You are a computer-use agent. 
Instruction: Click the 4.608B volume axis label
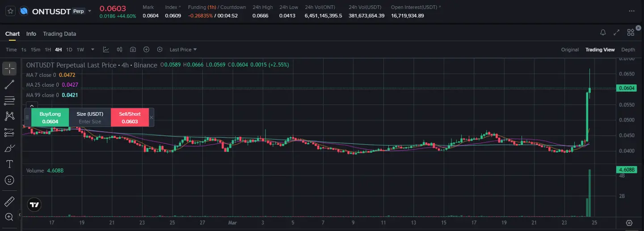coord(627,169)
